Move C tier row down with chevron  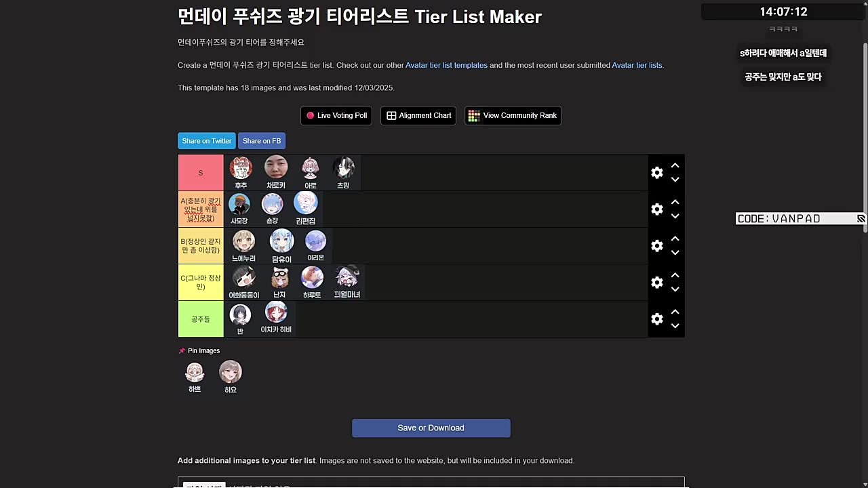tap(675, 290)
